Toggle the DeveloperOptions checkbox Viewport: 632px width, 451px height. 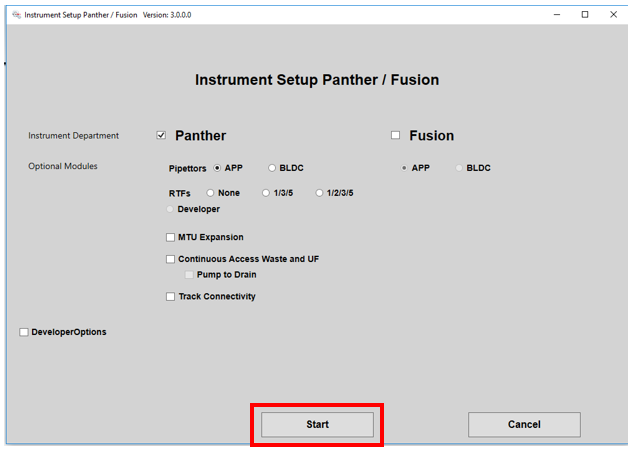click(x=24, y=332)
